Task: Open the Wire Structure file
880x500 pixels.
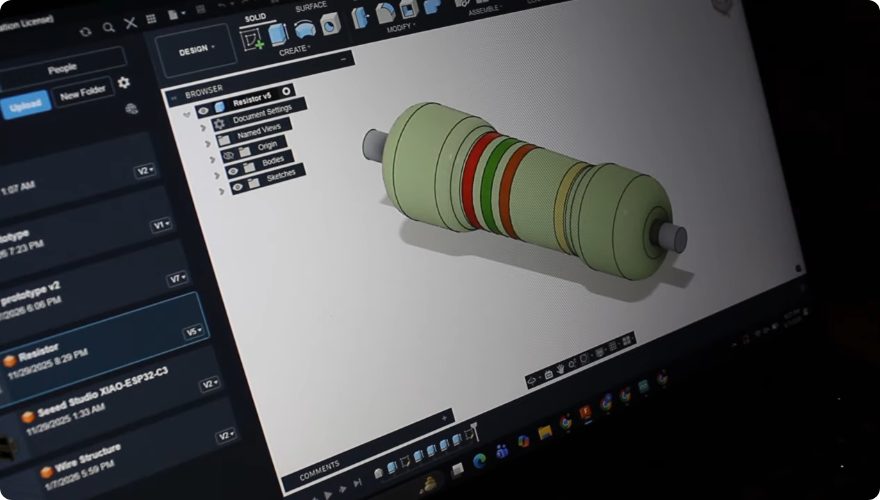Action: (x=88, y=457)
